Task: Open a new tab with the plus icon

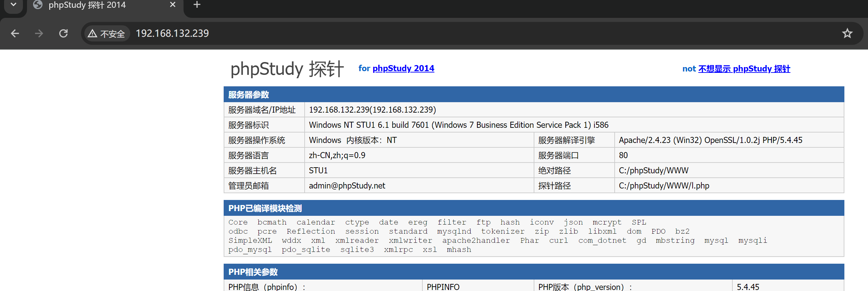Action: click(x=197, y=5)
